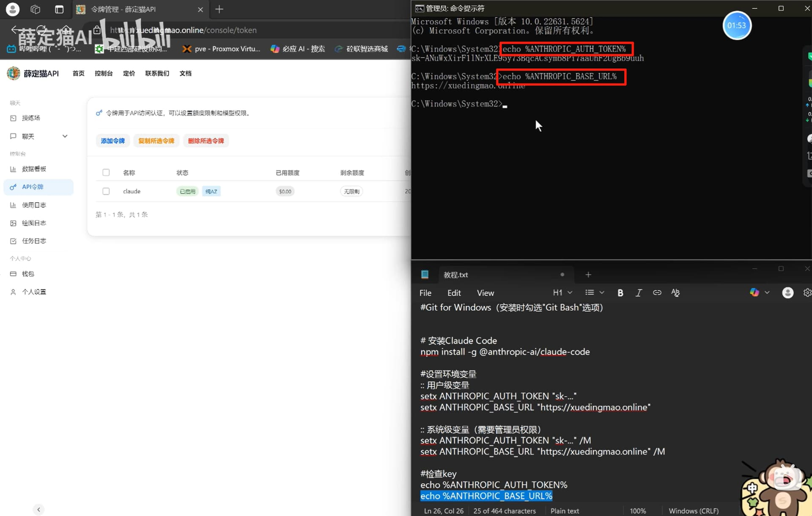Open the 砼联智选商城 bookmark

(361, 49)
